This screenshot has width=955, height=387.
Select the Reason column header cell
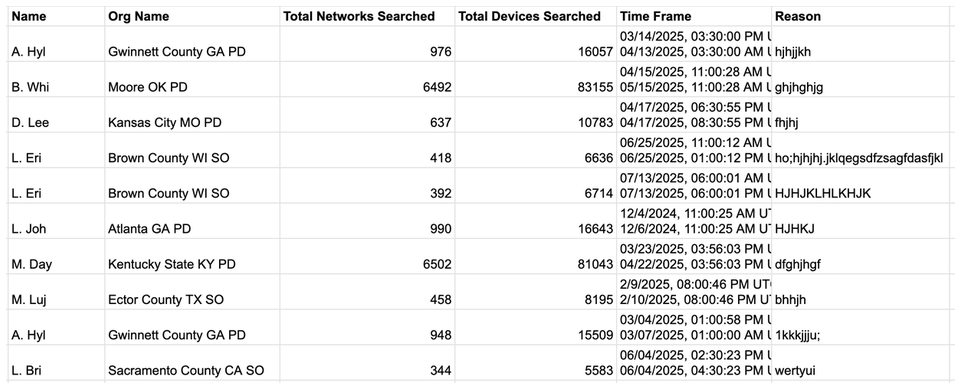pyautogui.click(x=863, y=16)
